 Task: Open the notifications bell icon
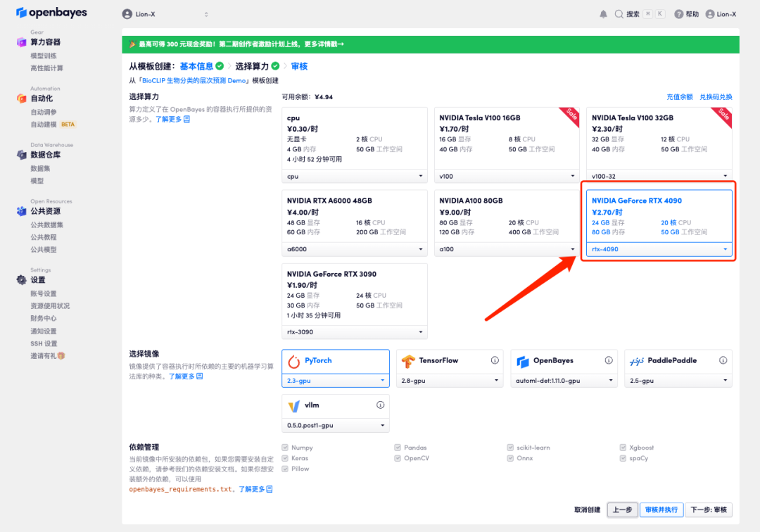point(603,14)
